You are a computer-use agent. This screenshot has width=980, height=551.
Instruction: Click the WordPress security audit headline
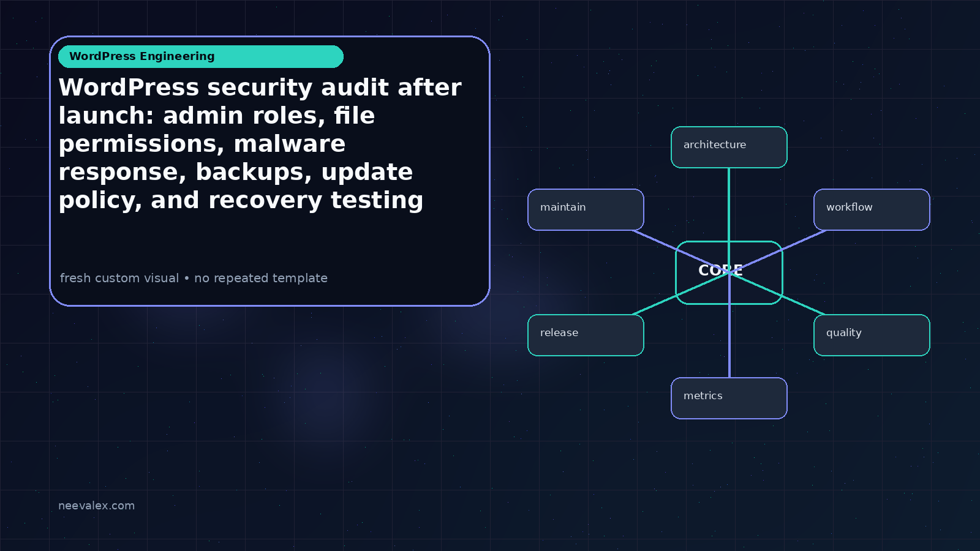point(260,144)
